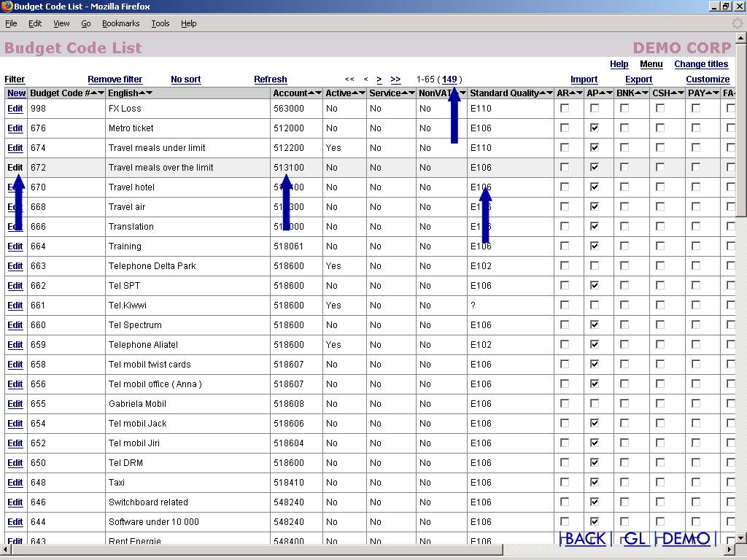Open the Tools menu
747x560 pixels.
[x=160, y=23]
